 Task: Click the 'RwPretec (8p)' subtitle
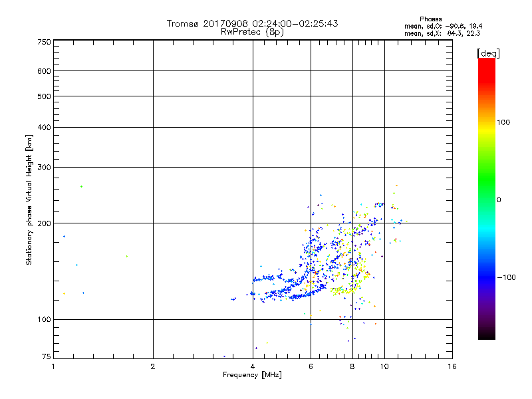(x=252, y=32)
